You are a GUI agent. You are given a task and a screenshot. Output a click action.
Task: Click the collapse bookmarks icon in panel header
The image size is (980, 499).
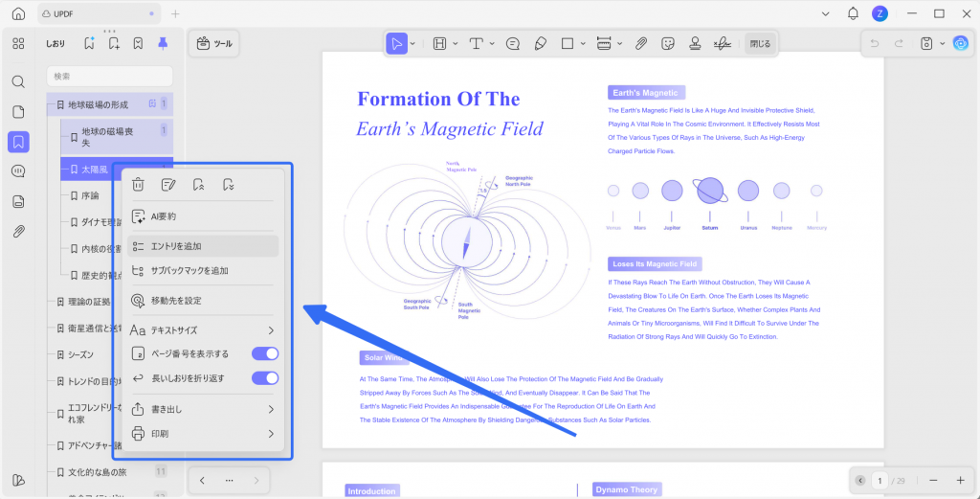[x=138, y=43]
